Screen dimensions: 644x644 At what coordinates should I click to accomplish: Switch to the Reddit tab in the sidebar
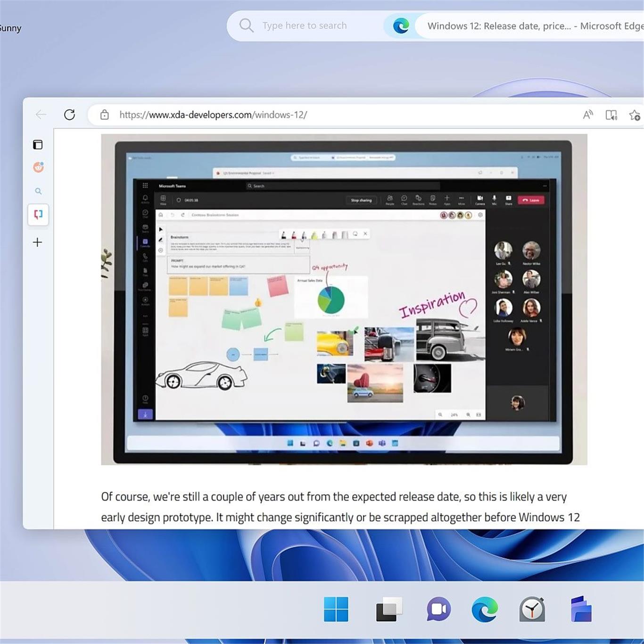click(38, 167)
